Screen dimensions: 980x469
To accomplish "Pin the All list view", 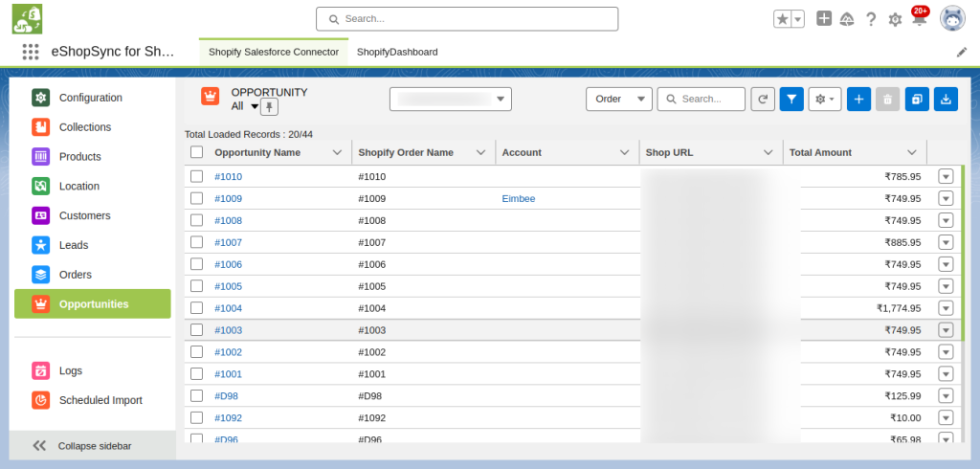I will 269,107.
